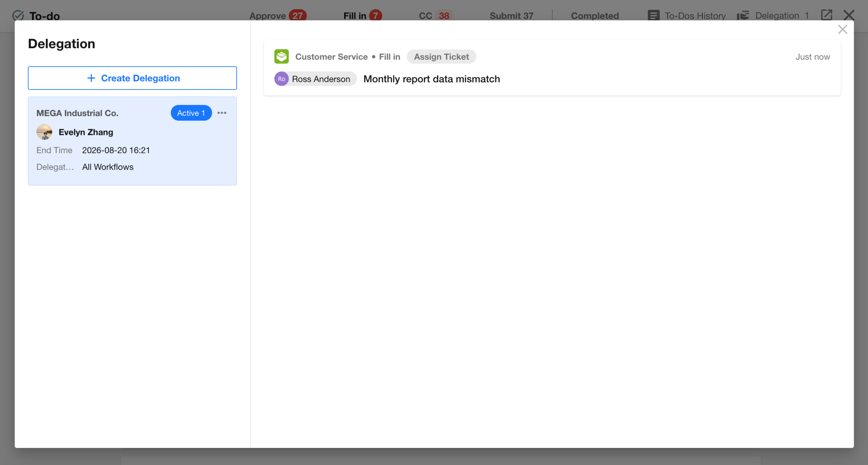Click the Assign Ticket tag
Screen dimensions: 868x465
click(x=441, y=57)
